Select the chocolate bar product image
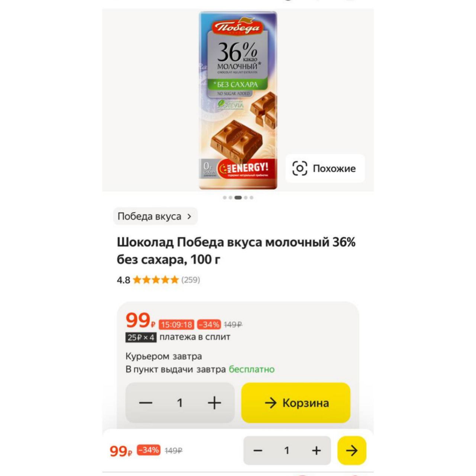Image resolution: width=476 pixels, height=476 pixels. pos(238,100)
